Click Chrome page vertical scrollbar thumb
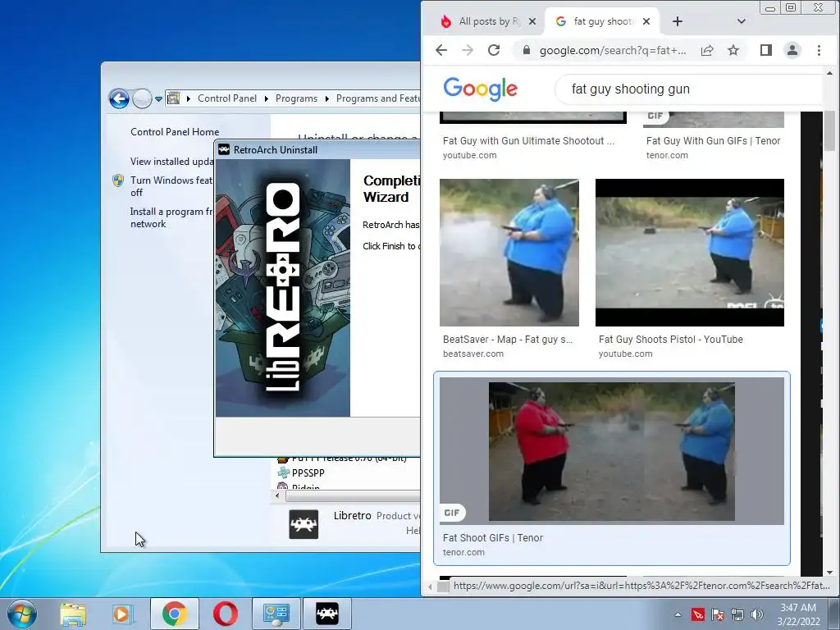 coord(829,130)
